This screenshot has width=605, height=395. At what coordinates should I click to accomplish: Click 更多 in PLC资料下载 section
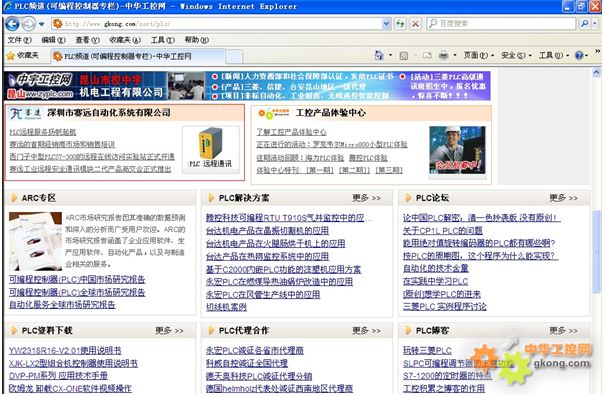169,331
